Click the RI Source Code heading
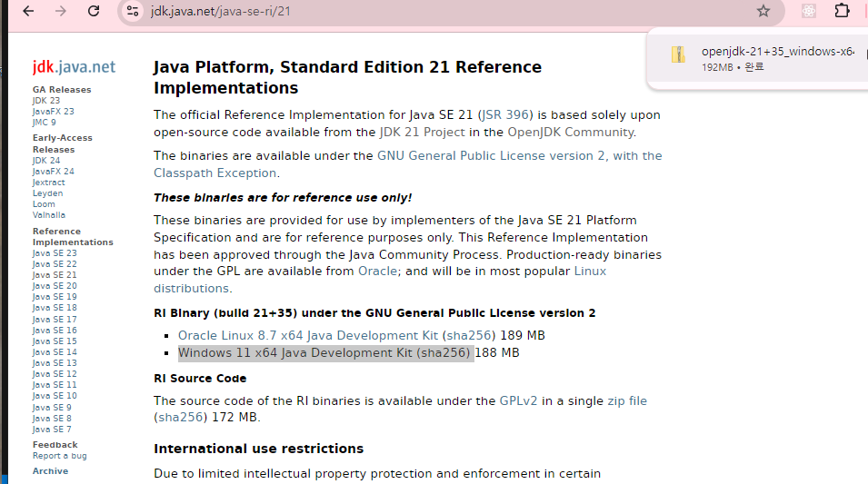The width and height of the screenshot is (868, 484). pos(200,379)
